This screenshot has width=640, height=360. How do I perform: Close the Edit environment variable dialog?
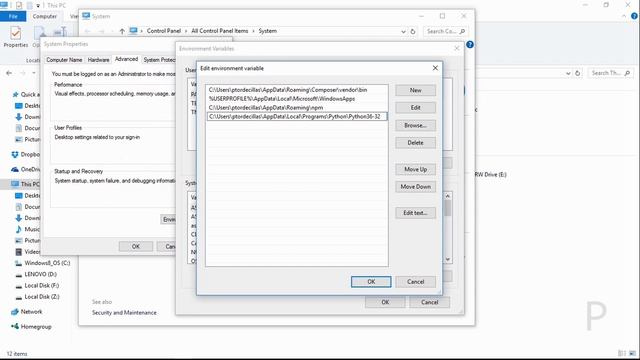[435, 68]
